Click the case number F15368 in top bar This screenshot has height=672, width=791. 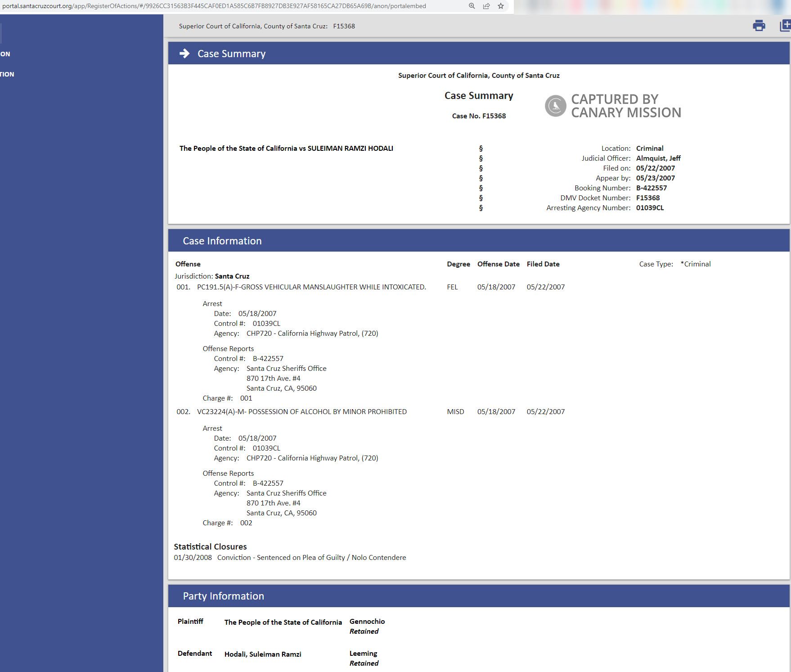(344, 26)
